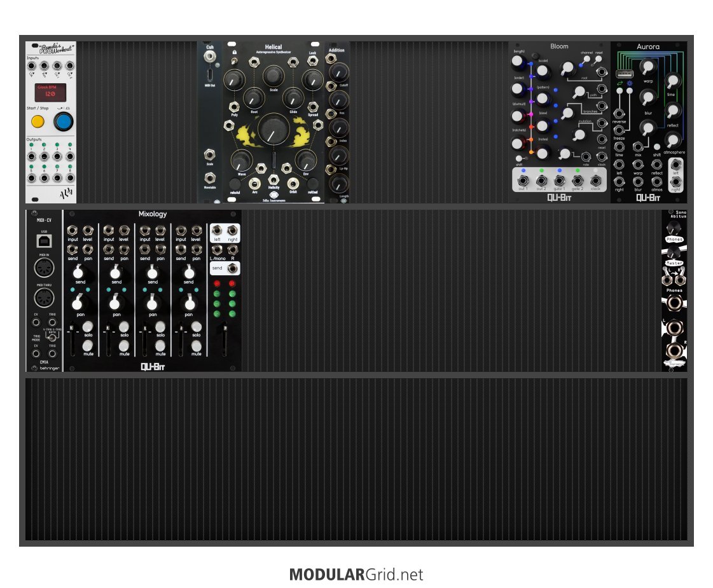Click the Bloom gate 2 jack
Screen dimensions: 713x588
578,181
